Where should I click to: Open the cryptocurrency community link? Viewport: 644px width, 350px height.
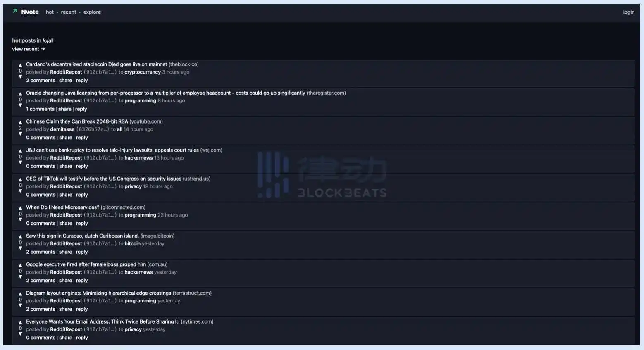[x=142, y=72]
